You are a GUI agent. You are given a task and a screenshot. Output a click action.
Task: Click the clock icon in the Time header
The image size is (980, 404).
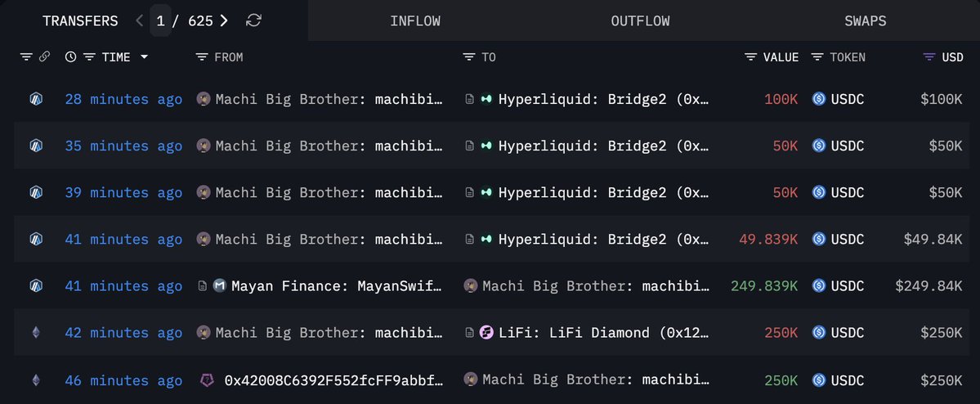[70, 57]
